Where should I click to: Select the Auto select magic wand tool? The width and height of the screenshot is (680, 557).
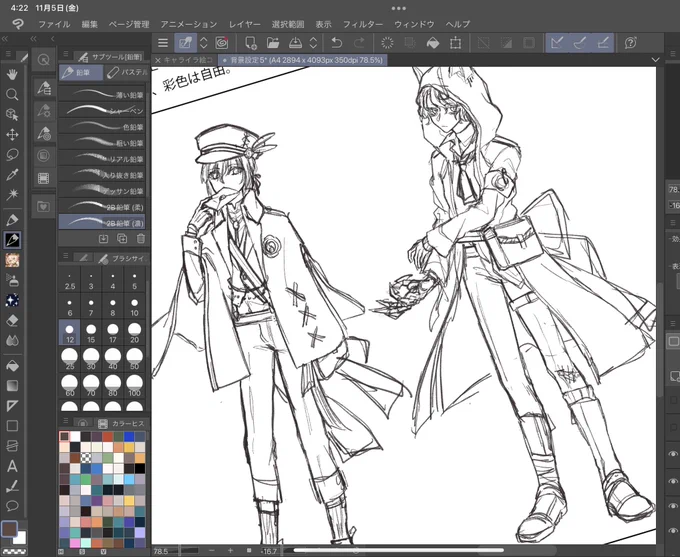pyautogui.click(x=12, y=194)
